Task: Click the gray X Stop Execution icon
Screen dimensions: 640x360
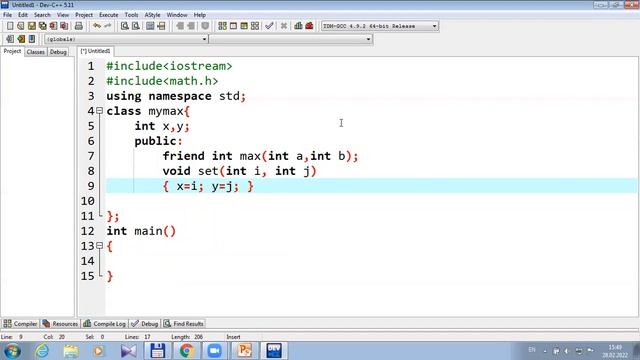Action: point(284,26)
